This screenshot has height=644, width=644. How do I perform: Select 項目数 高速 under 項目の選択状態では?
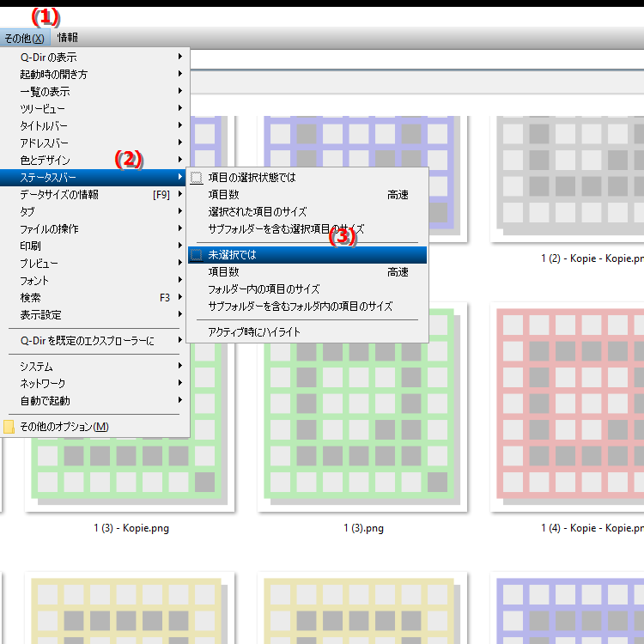(307, 195)
